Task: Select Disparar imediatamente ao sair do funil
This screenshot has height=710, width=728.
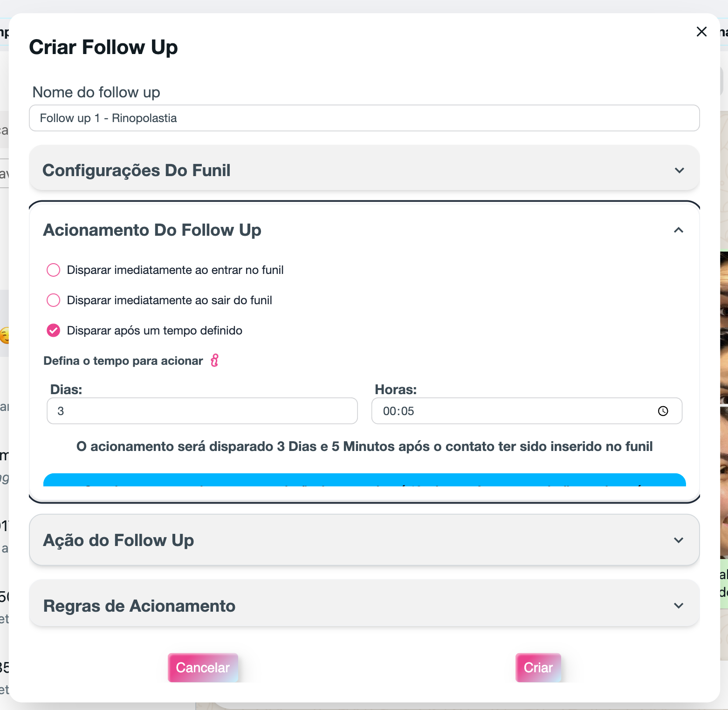Action: tap(54, 300)
